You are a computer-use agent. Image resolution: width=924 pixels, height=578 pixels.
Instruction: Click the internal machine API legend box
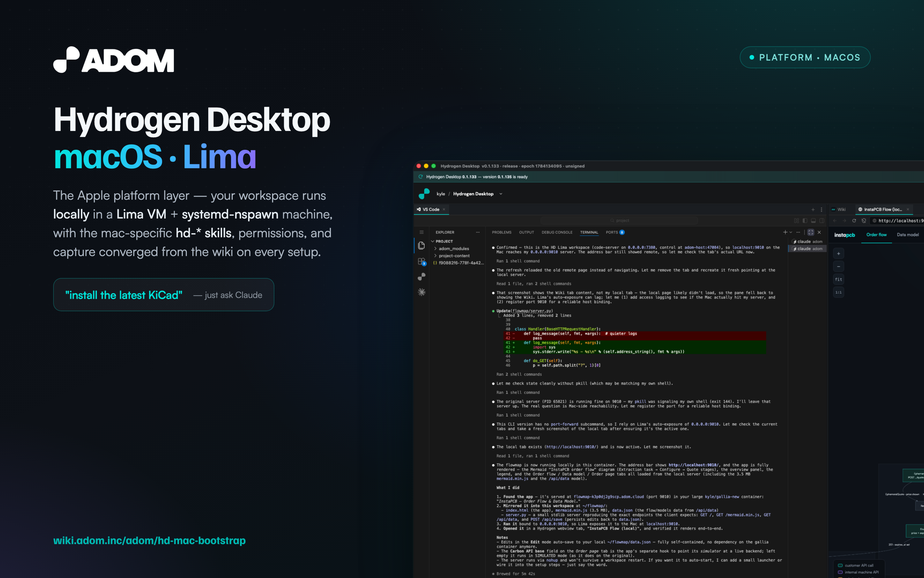point(840,572)
